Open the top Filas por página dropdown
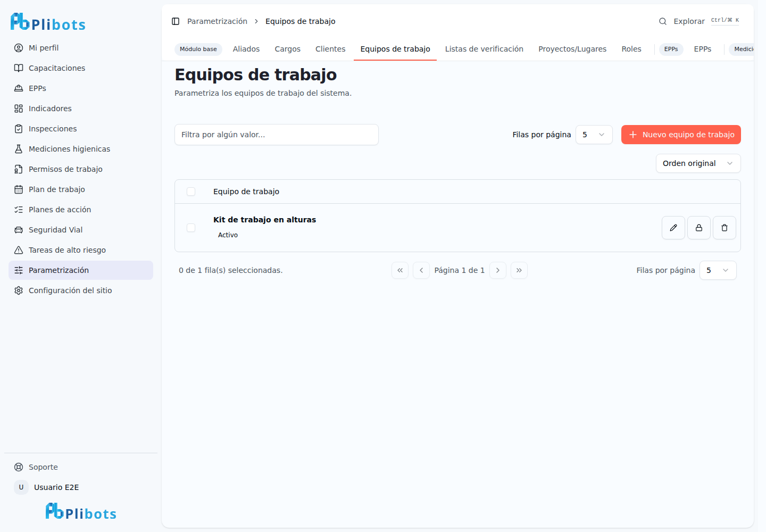The width and height of the screenshot is (766, 532). pyautogui.click(x=594, y=135)
